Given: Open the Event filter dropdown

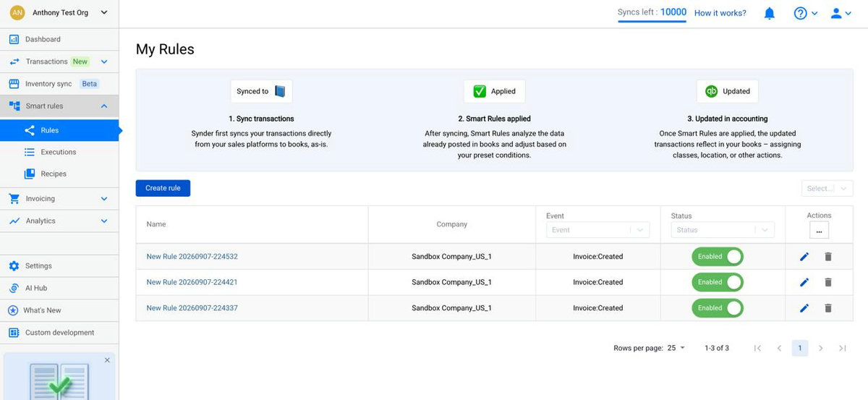Looking at the screenshot, I should point(597,230).
